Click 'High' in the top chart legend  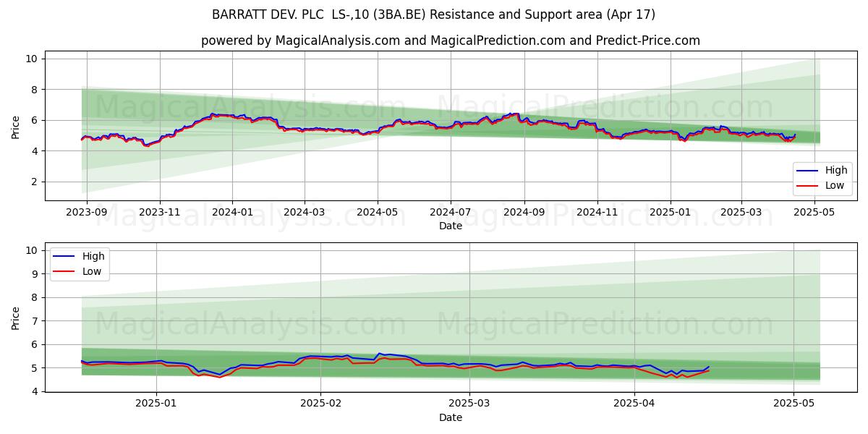836,171
